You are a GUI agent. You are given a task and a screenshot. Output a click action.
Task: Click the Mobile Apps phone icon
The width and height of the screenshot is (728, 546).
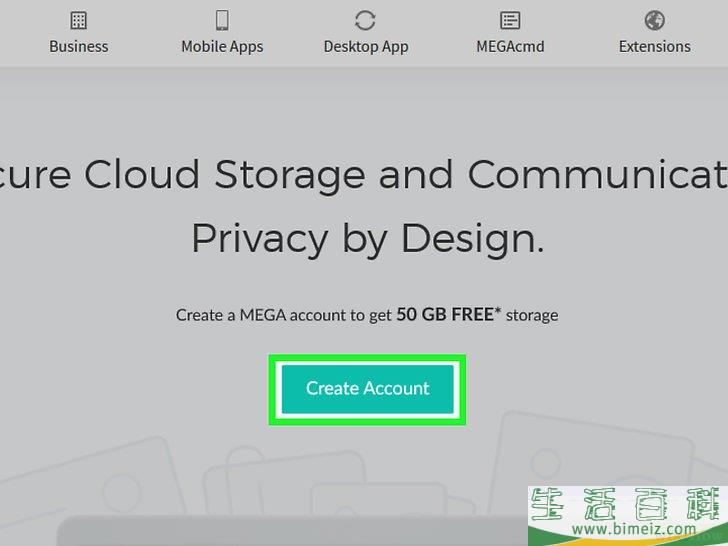point(222,20)
